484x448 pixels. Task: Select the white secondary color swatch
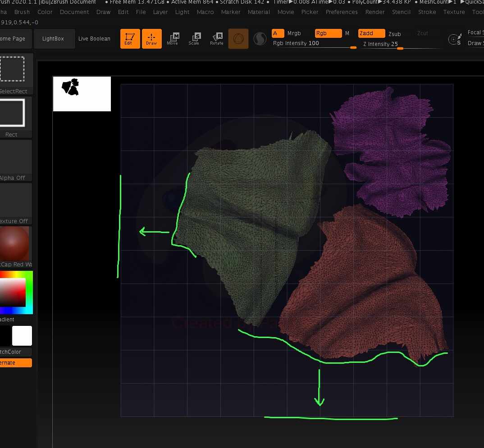(22, 336)
